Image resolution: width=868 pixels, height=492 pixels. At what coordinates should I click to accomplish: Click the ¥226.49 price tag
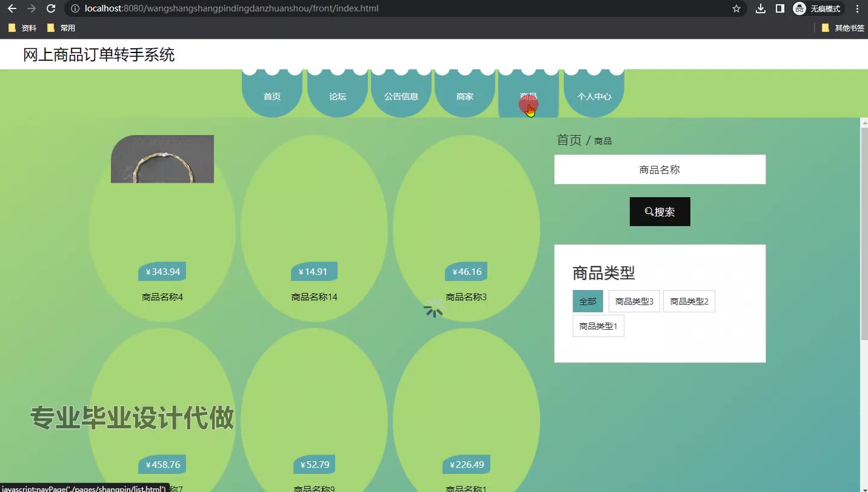point(466,464)
